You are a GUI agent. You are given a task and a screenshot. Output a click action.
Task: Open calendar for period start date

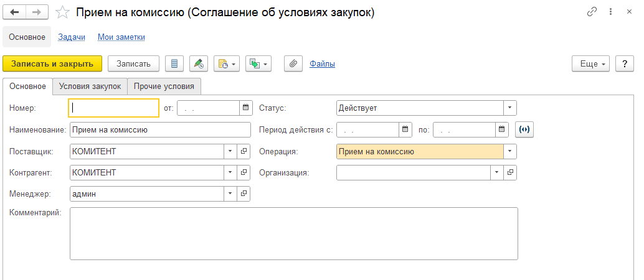tap(405, 129)
